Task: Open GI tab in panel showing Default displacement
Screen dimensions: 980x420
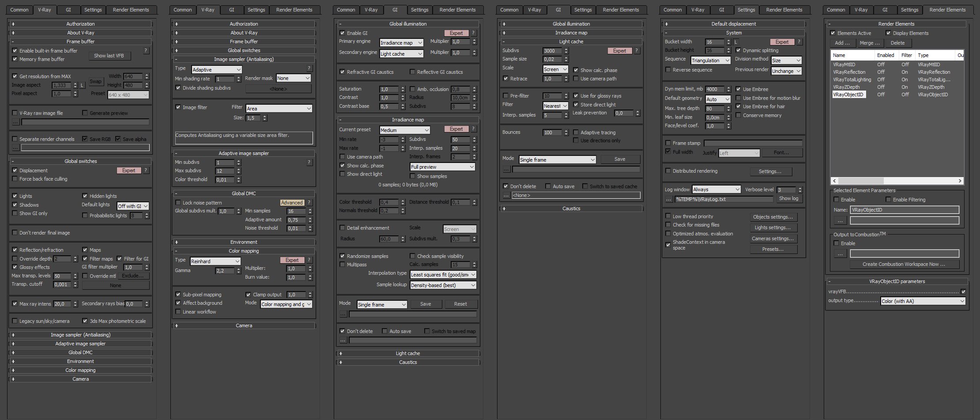Action: point(721,10)
